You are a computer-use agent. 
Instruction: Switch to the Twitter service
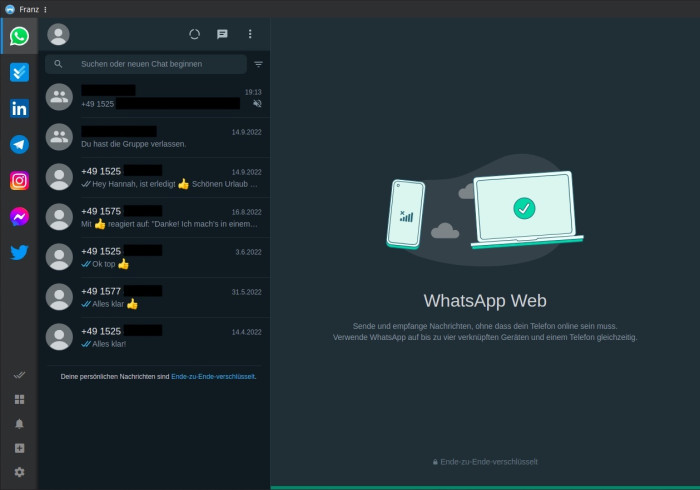coord(19,253)
